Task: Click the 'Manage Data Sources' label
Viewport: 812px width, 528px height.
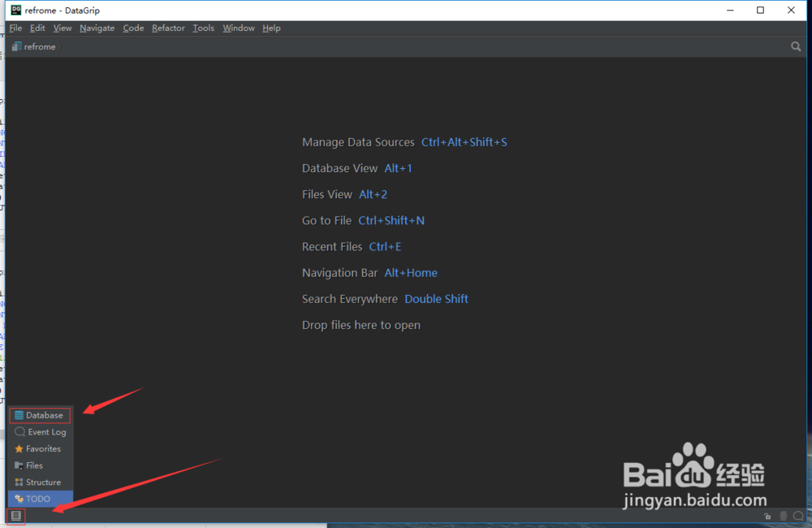Action: [x=358, y=142]
